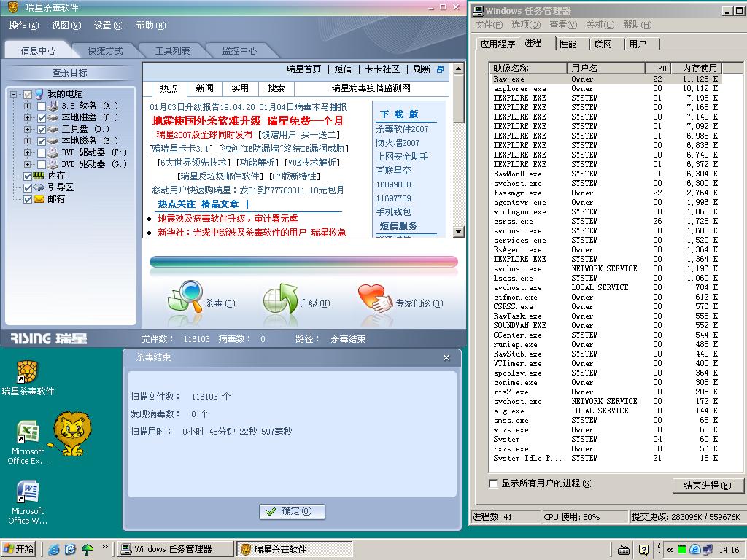Expand the DVD 驱动器 (F:) node

[27, 153]
